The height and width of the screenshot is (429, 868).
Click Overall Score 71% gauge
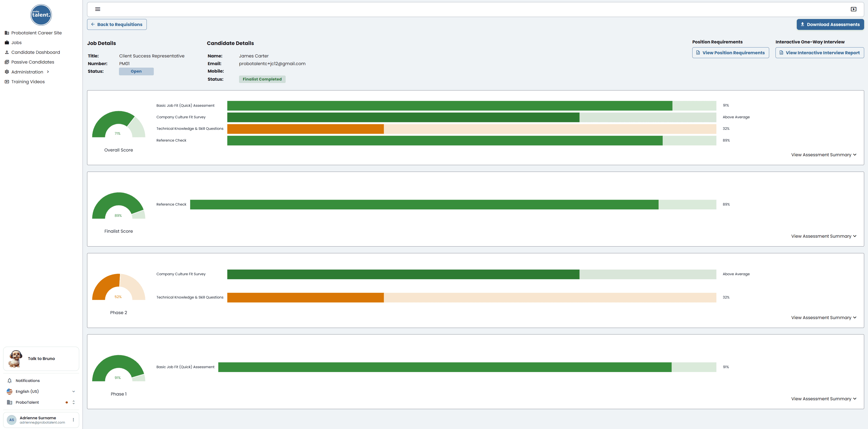pyautogui.click(x=119, y=124)
